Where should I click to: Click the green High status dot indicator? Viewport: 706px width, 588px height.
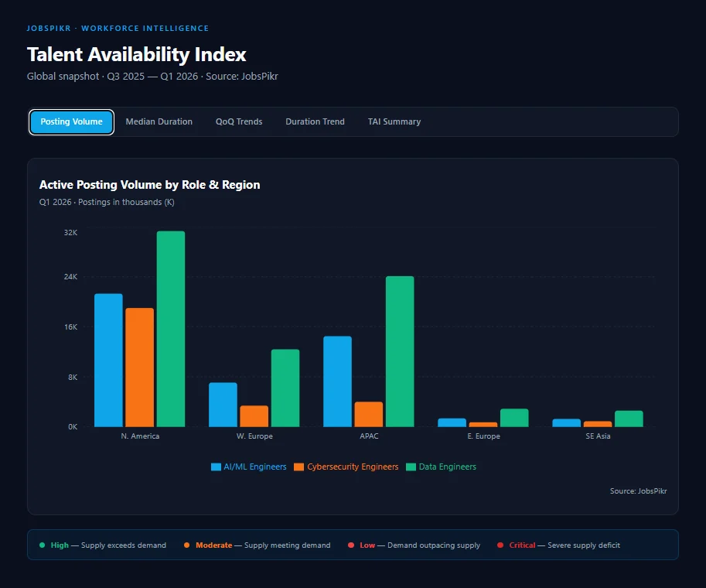[41, 545]
